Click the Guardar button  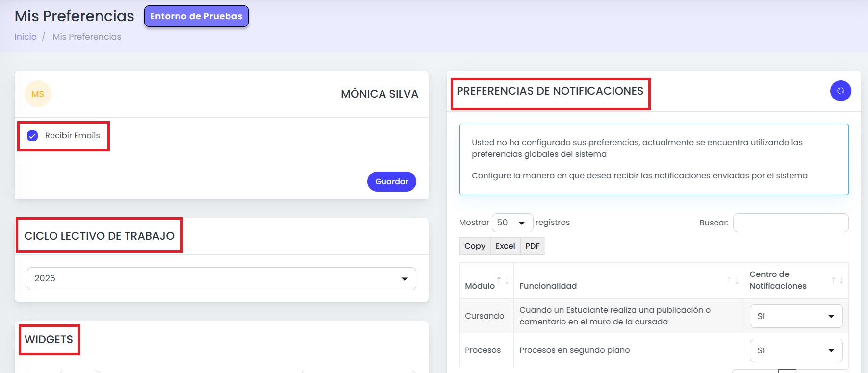click(392, 181)
